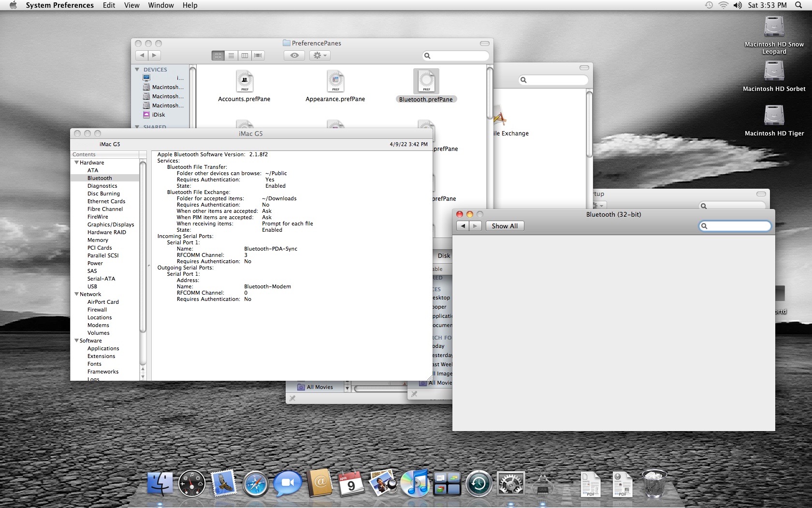Image resolution: width=812 pixels, height=508 pixels.
Task: Open the Accounts.prefPane file icon
Action: pos(245,81)
